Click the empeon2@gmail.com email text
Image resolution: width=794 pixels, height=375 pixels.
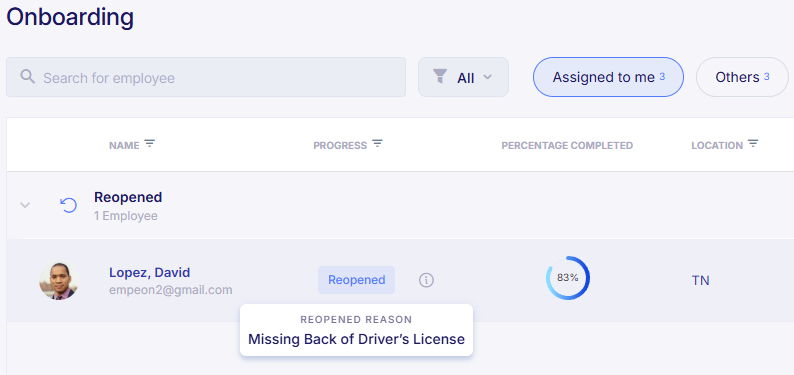(171, 290)
